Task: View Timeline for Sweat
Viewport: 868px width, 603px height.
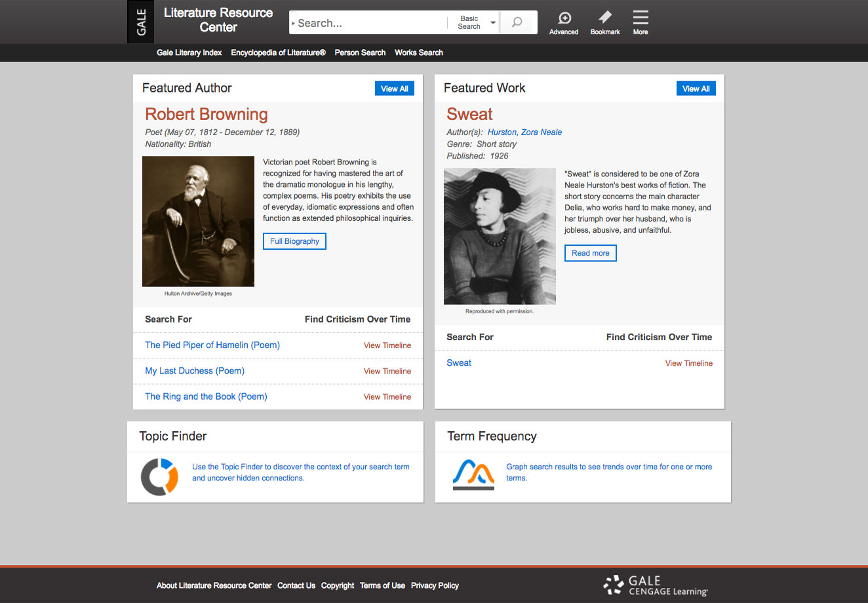Action: tap(689, 363)
